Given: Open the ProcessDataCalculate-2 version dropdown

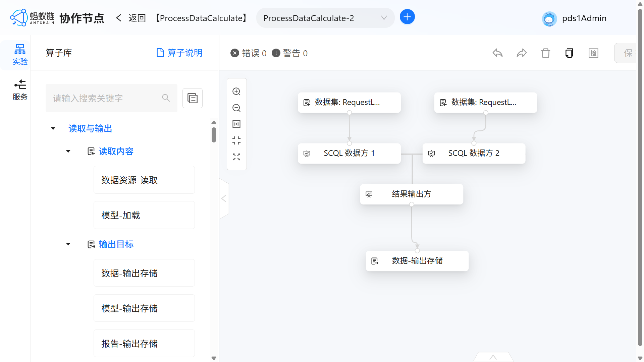Looking at the screenshot, I should click(383, 18).
